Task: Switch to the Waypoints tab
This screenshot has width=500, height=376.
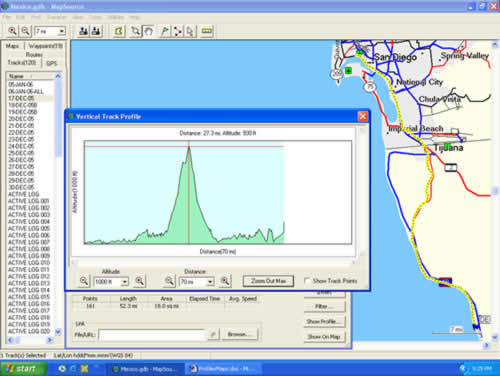Action: click(x=46, y=46)
